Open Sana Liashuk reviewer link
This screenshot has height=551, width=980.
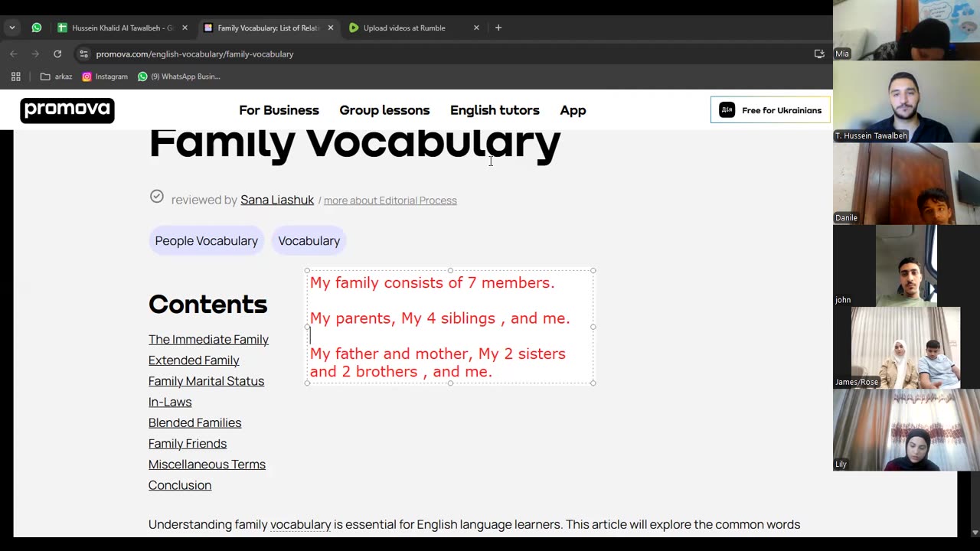pyautogui.click(x=277, y=200)
